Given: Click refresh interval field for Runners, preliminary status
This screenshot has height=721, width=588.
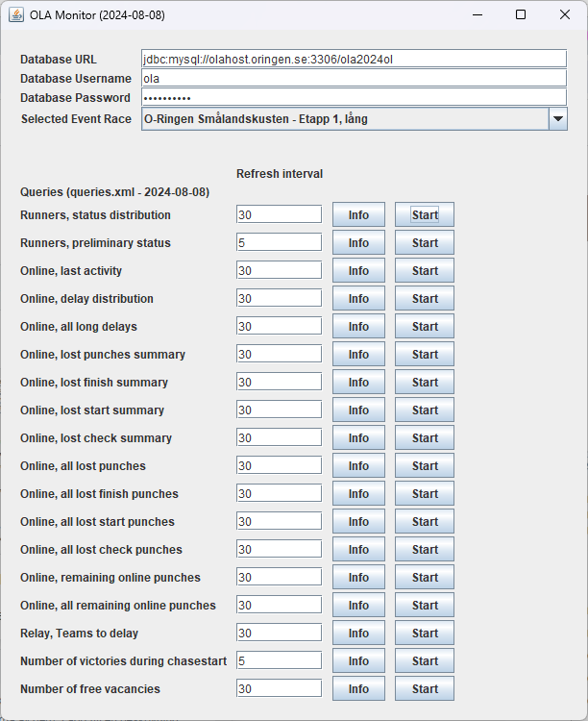Looking at the screenshot, I should [279, 243].
